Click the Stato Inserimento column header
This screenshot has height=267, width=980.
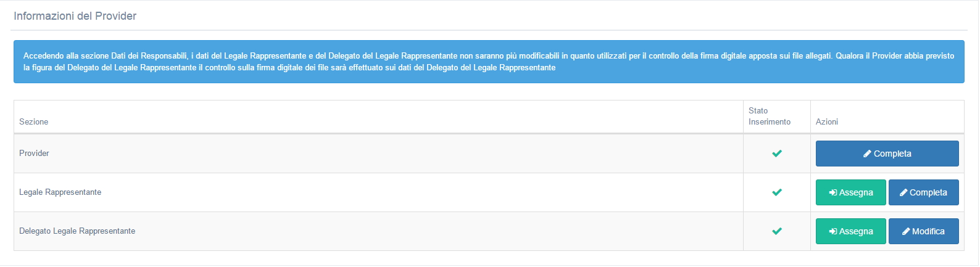coord(770,117)
